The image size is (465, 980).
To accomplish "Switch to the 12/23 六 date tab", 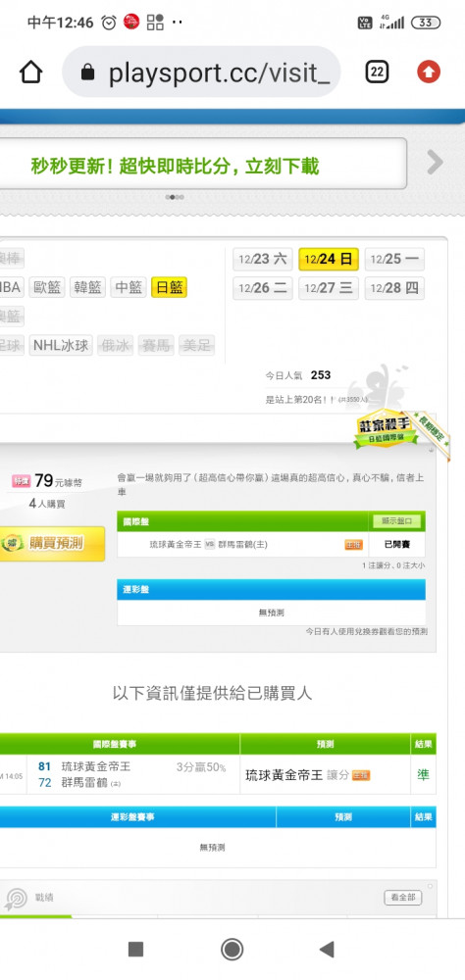I will point(262,260).
